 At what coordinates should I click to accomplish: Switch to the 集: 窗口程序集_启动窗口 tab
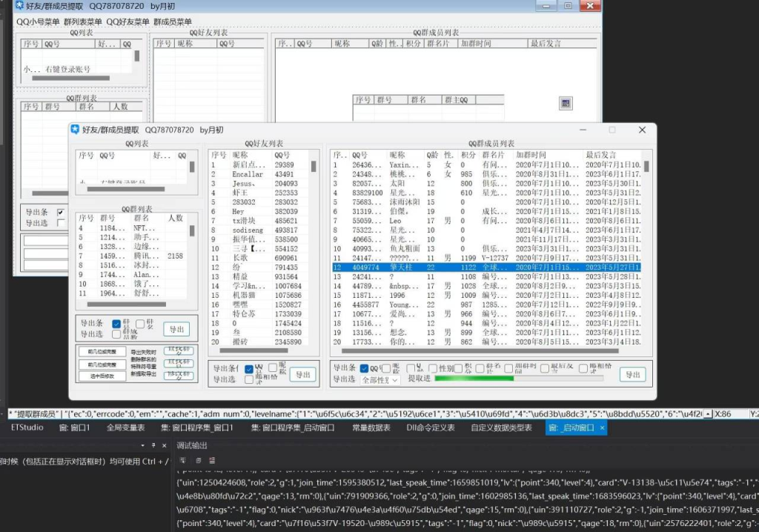click(x=293, y=428)
